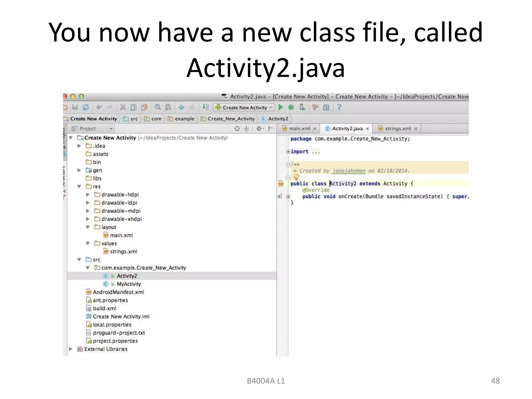
Task: Click the Scroll from Source target icon
Action: coord(237,128)
